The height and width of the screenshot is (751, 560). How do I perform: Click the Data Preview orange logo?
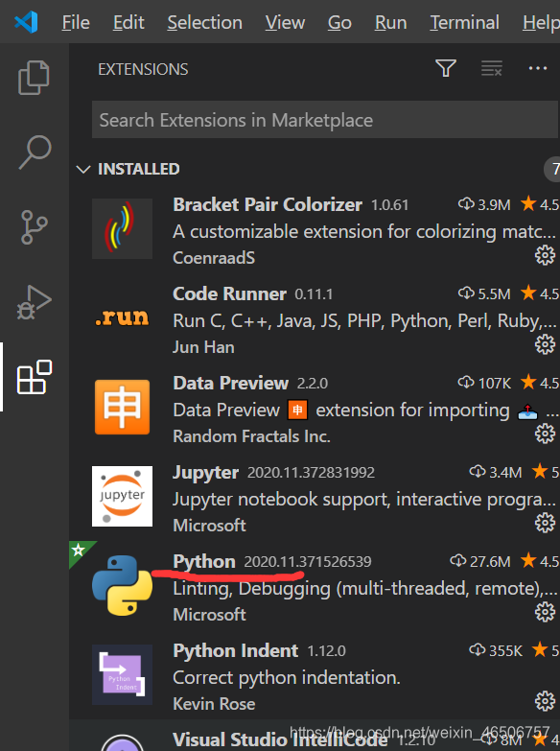(x=122, y=407)
